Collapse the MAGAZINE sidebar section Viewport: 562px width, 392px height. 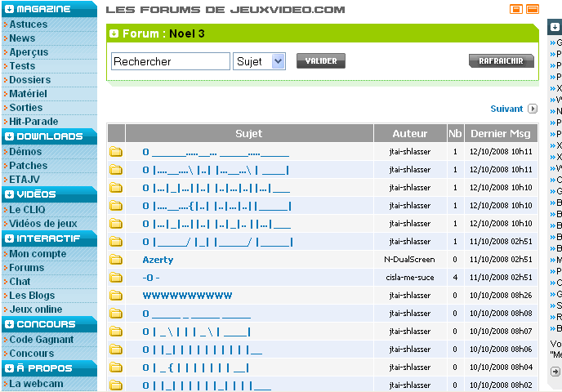tap(10, 10)
